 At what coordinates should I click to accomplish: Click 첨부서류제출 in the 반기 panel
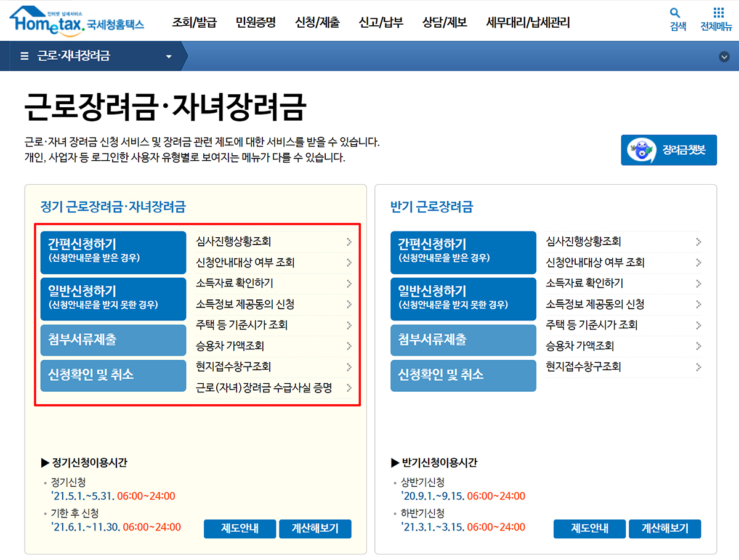(463, 340)
